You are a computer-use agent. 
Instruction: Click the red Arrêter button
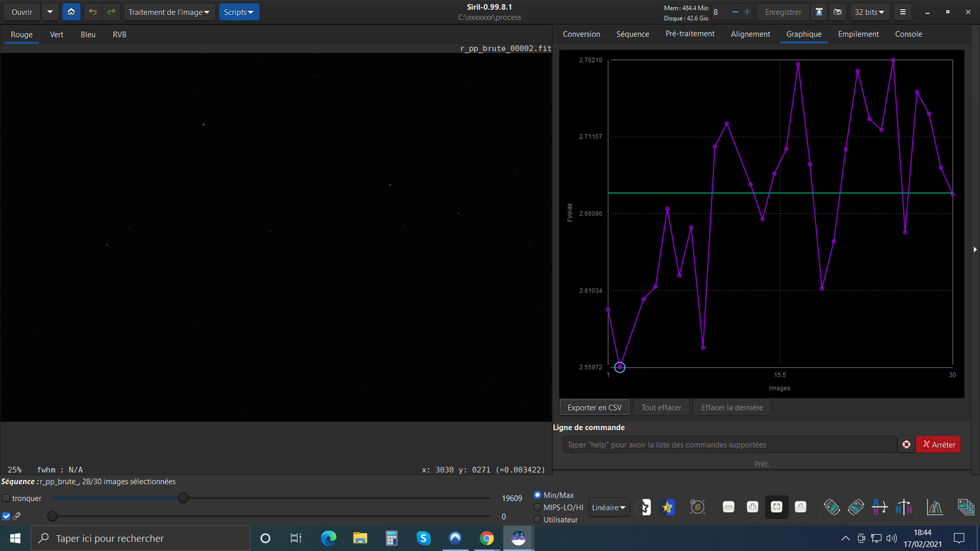click(x=938, y=444)
